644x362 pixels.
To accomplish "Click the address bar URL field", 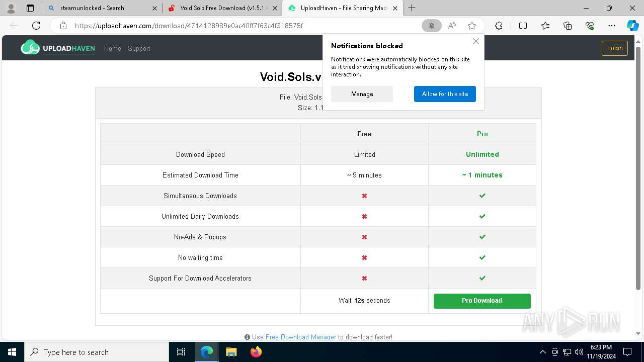I will pyautogui.click(x=242, y=26).
